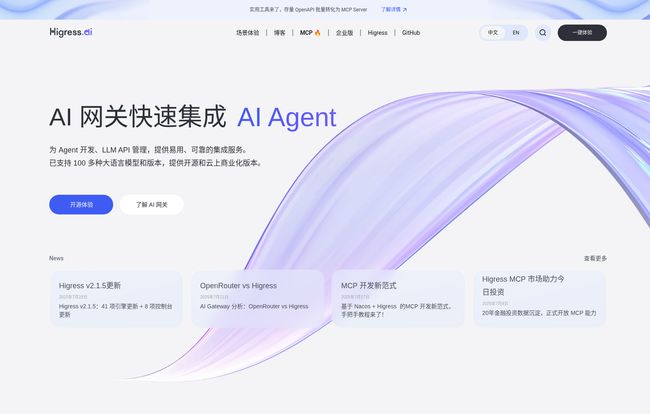The width and height of the screenshot is (650, 414).
Task: Click 基于 Nacos + Higress summary text
Action: 398,310
